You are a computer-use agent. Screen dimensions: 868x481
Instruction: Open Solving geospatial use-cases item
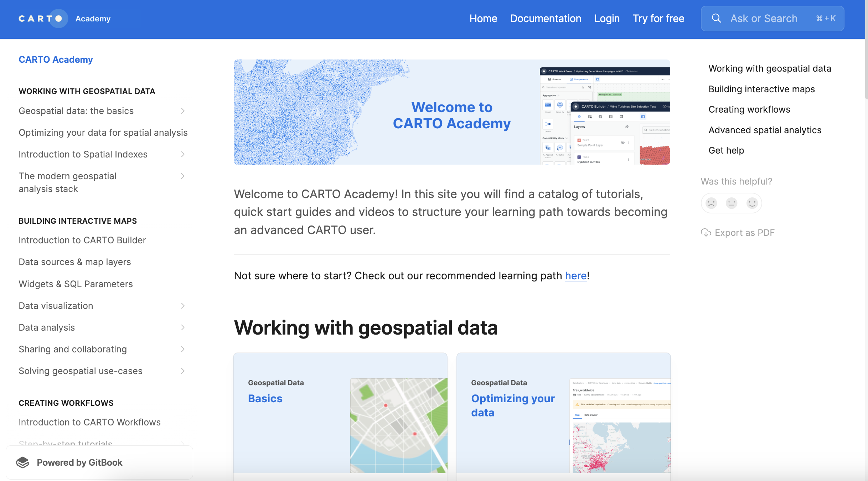(81, 371)
